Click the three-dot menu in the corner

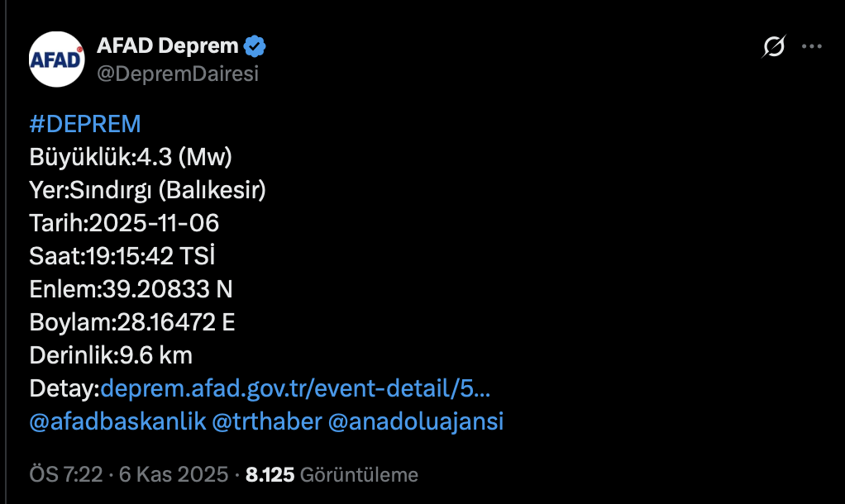coord(810,48)
